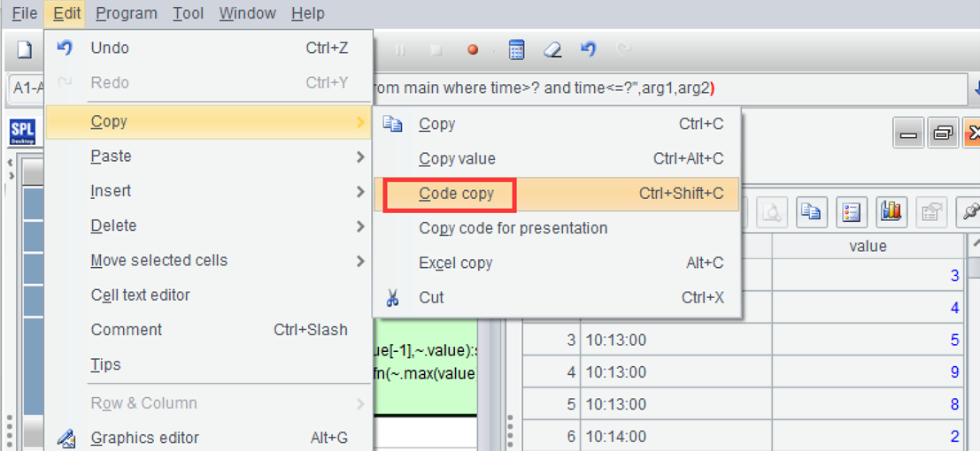Click the list view icon in result toolbar

[850, 211]
